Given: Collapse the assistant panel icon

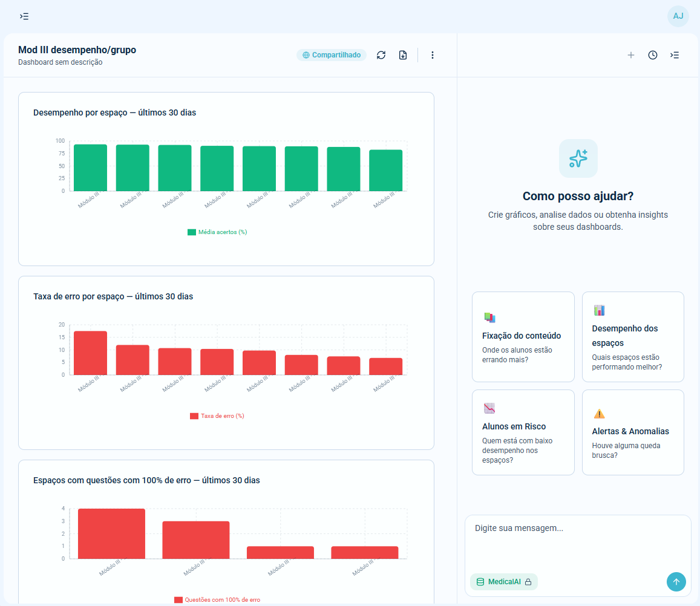Looking at the screenshot, I should pos(675,55).
